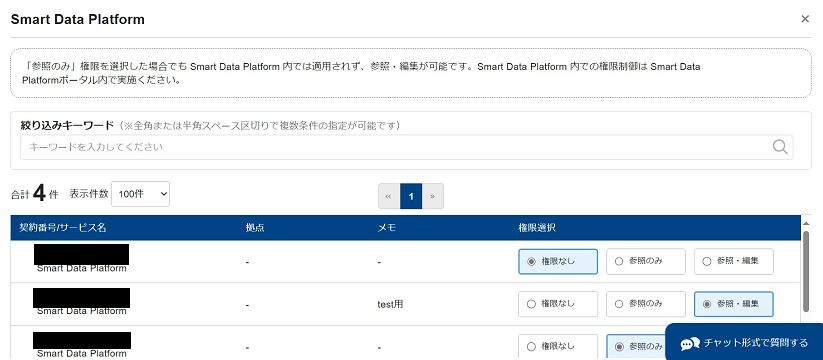Select page 1 in pagination
The height and width of the screenshot is (360, 823).
click(x=411, y=196)
